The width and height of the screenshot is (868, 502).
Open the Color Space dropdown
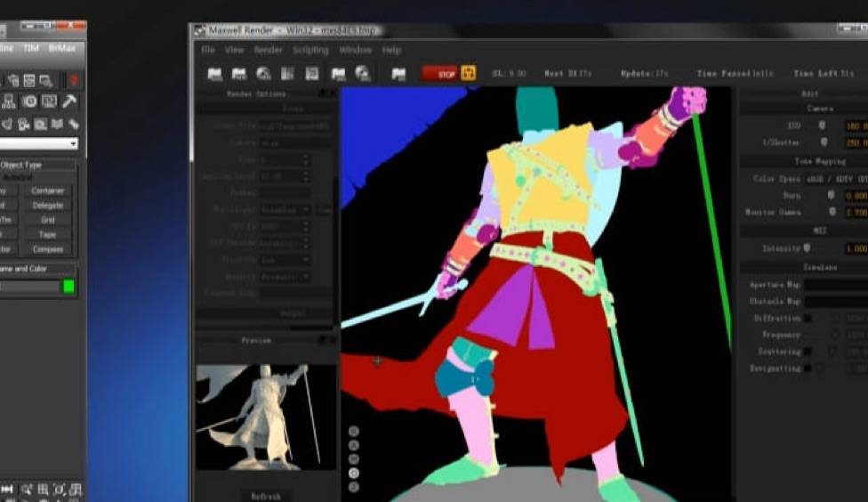[x=837, y=179]
